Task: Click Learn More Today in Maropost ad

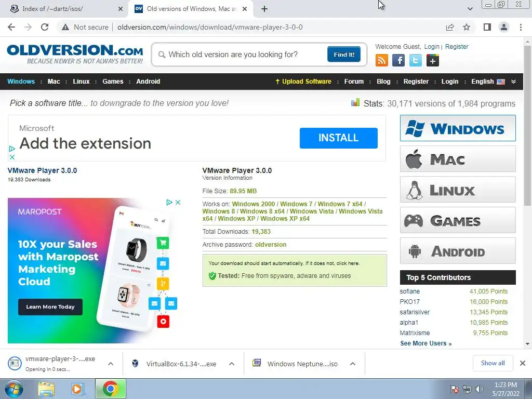Action: pos(50,307)
